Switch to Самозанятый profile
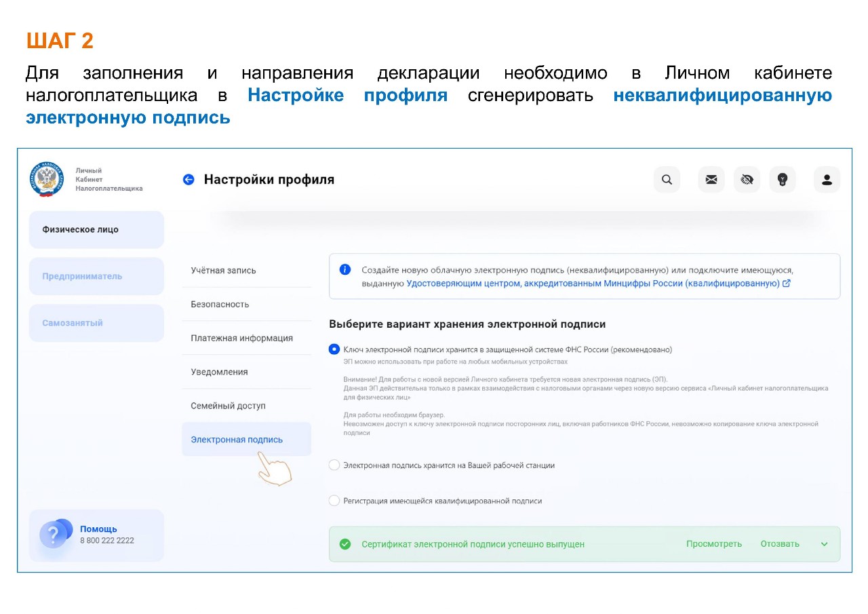This screenshot has height=614, width=868. coord(73,323)
